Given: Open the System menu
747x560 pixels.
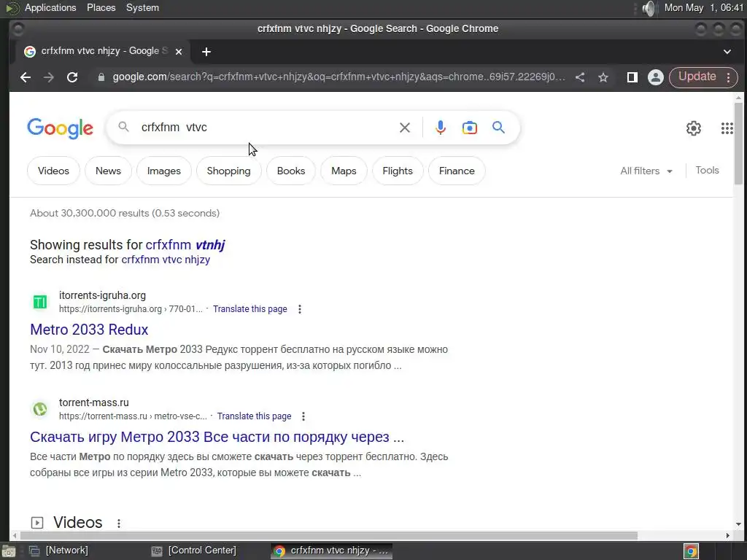Looking at the screenshot, I should click(142, 7).
